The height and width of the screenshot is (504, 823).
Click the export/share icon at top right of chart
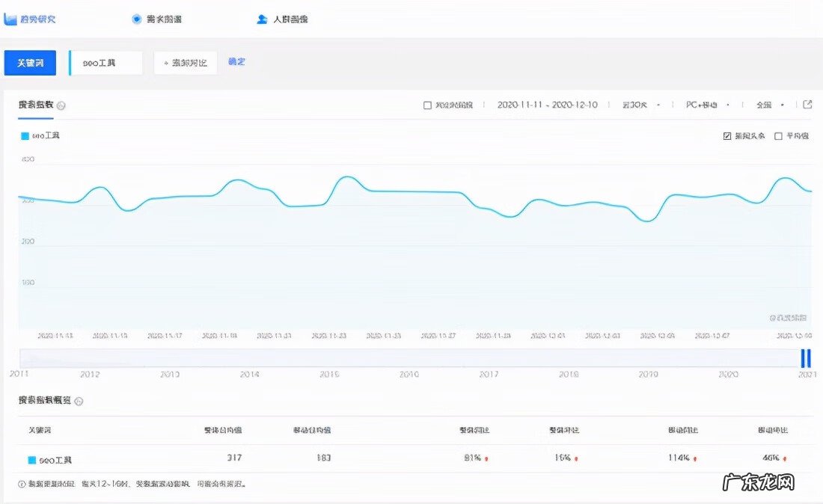point(807,105)
